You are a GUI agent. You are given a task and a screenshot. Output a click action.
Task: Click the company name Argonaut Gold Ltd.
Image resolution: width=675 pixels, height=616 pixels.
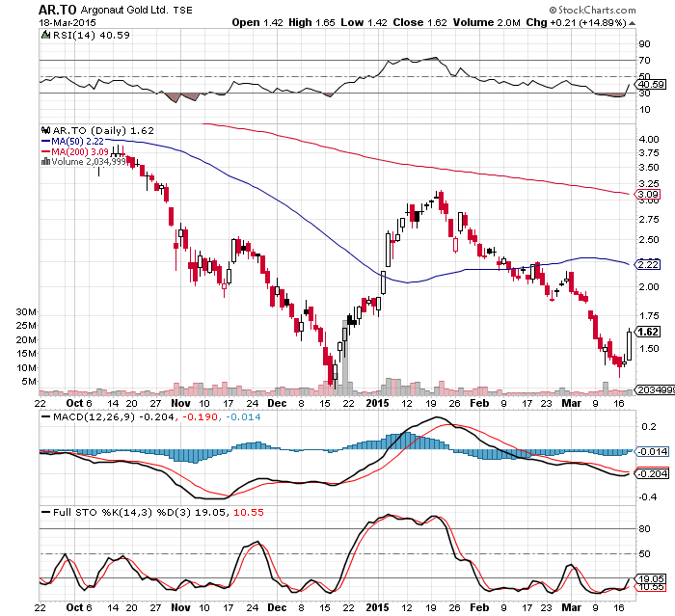click(124, 10)
